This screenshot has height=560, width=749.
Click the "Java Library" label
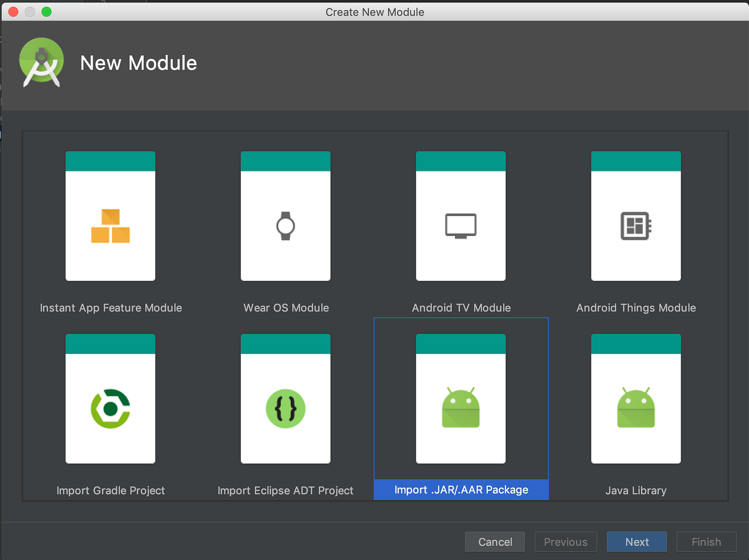[636, 490]
